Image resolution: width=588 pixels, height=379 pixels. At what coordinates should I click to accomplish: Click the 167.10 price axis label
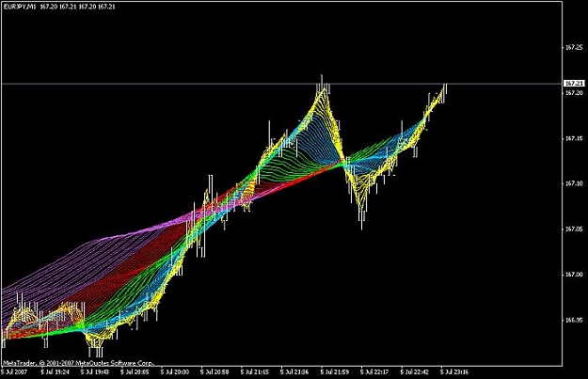tap(575, 183)
